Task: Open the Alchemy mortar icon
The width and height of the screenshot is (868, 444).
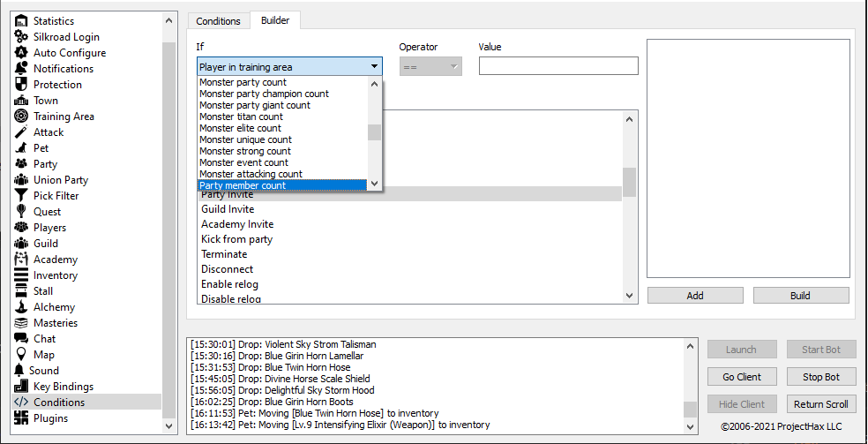Action: 21,306
